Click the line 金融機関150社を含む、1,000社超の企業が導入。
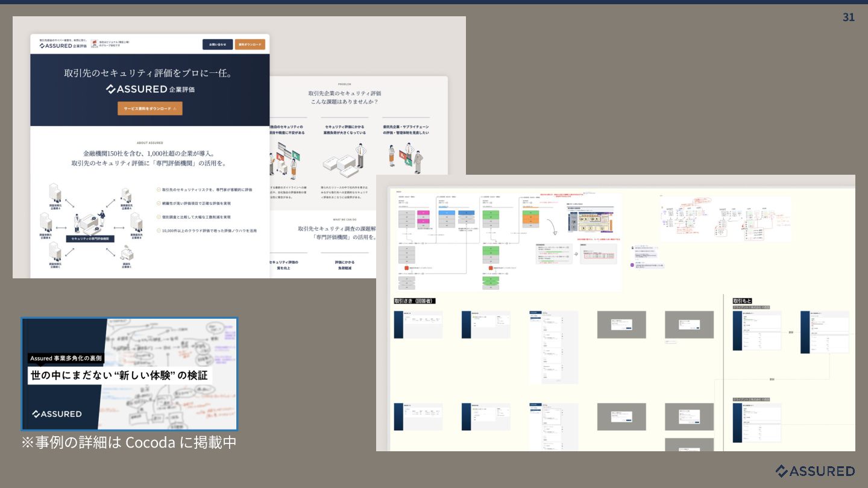 pos(149,154)
